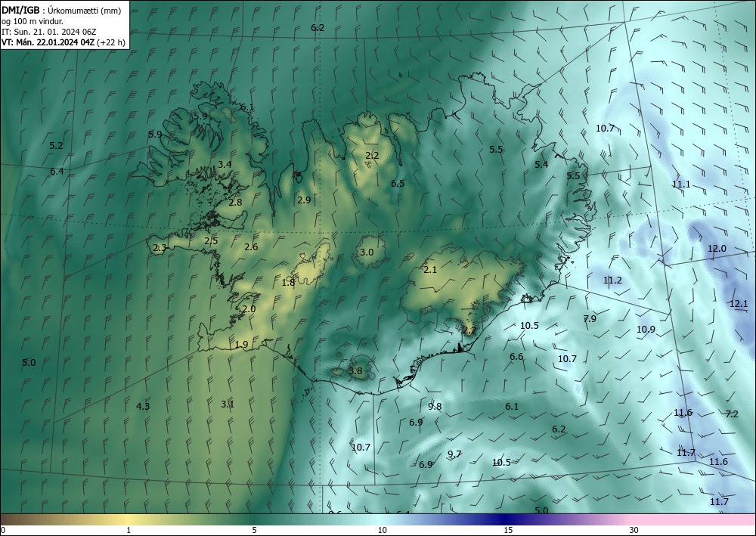Click the 2.6 value on the map
The height and width of the screenshot is (536, 756).
point(251,247)
